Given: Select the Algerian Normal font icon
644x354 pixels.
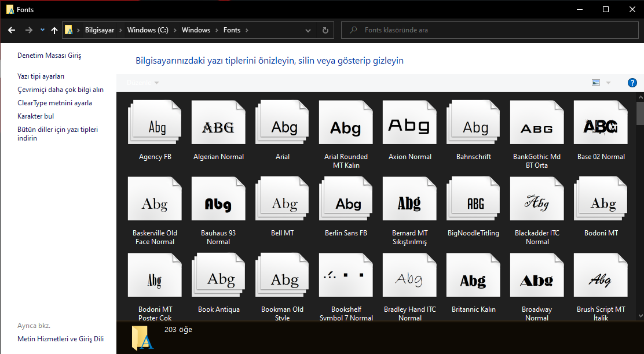Looking at the screenshot, I should point(218,122).
